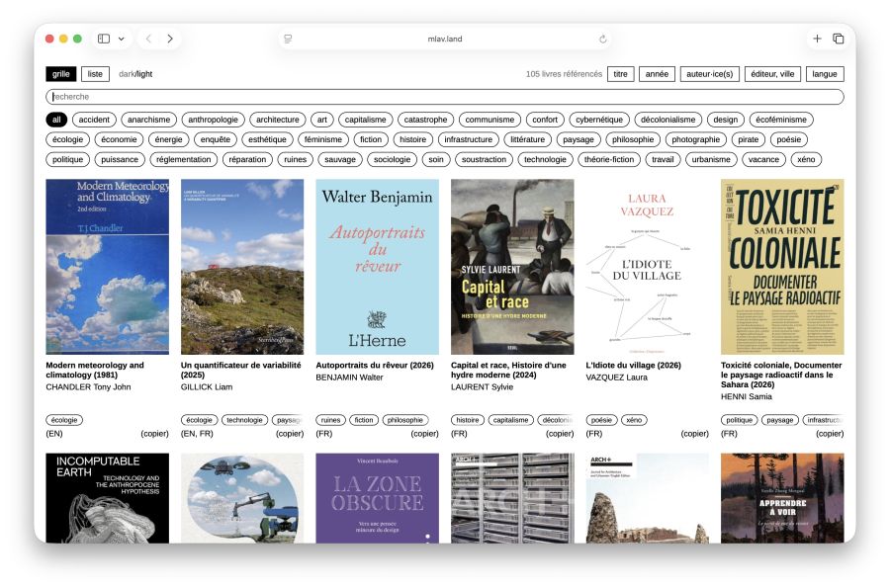The image size is (890, 588).
Task: Go forward with the browser forward arrow
Action: coord(170,39)
